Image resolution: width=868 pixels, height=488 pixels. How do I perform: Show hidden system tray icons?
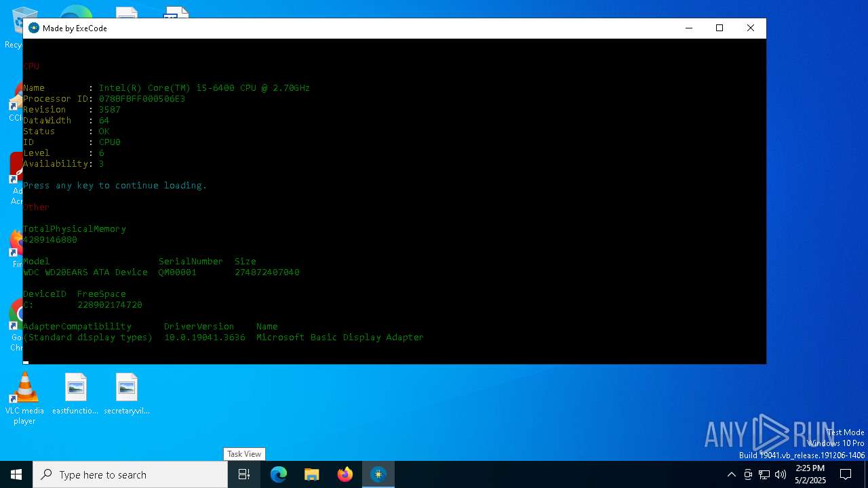click(731, 474)
